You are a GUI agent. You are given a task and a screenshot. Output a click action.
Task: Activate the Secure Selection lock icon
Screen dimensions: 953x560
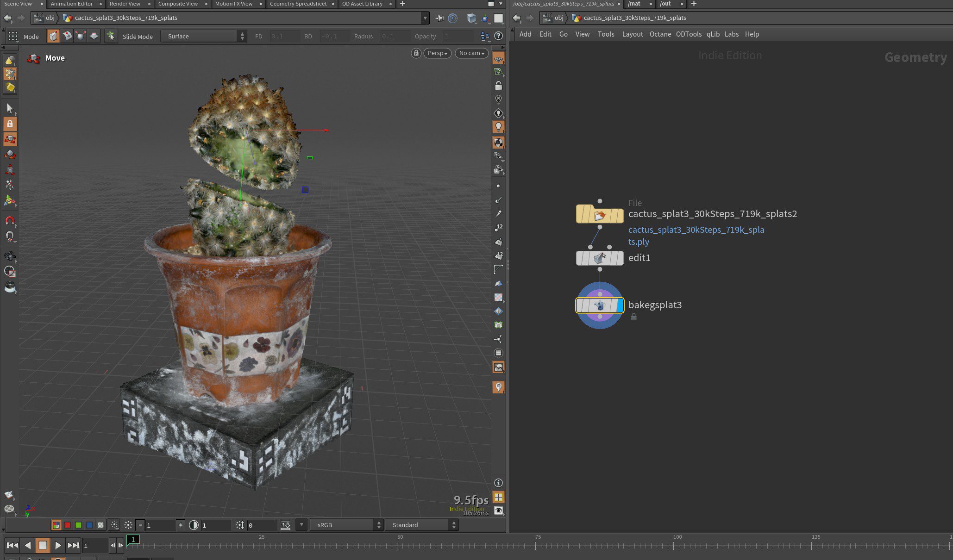(10, 124)
